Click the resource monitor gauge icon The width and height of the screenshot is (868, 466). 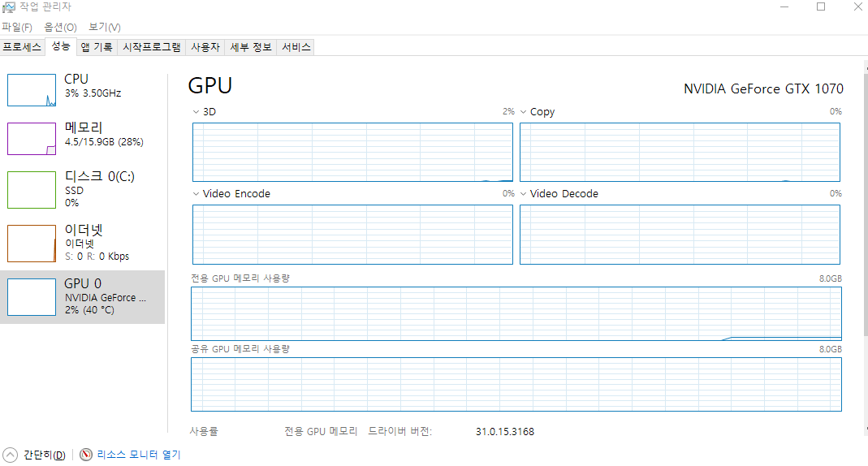click(86, 455)
